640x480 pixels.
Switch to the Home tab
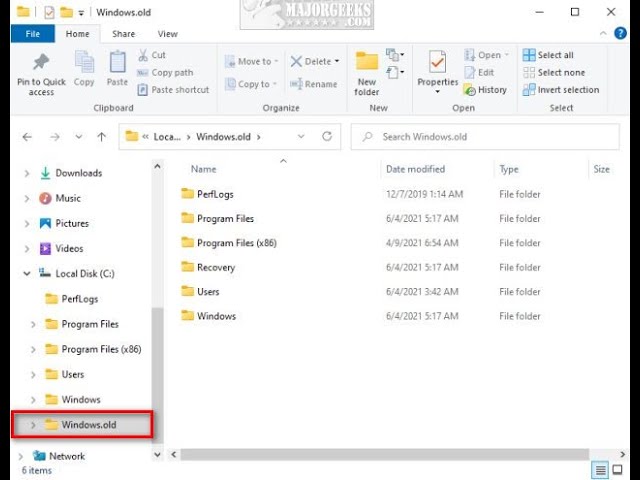click(x=78, y=34)
